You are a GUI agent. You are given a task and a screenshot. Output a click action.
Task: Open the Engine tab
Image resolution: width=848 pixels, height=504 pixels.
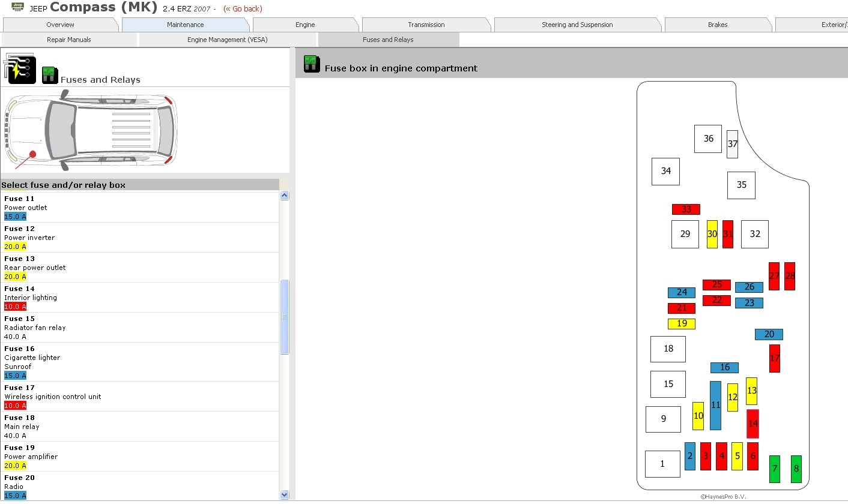305,25
